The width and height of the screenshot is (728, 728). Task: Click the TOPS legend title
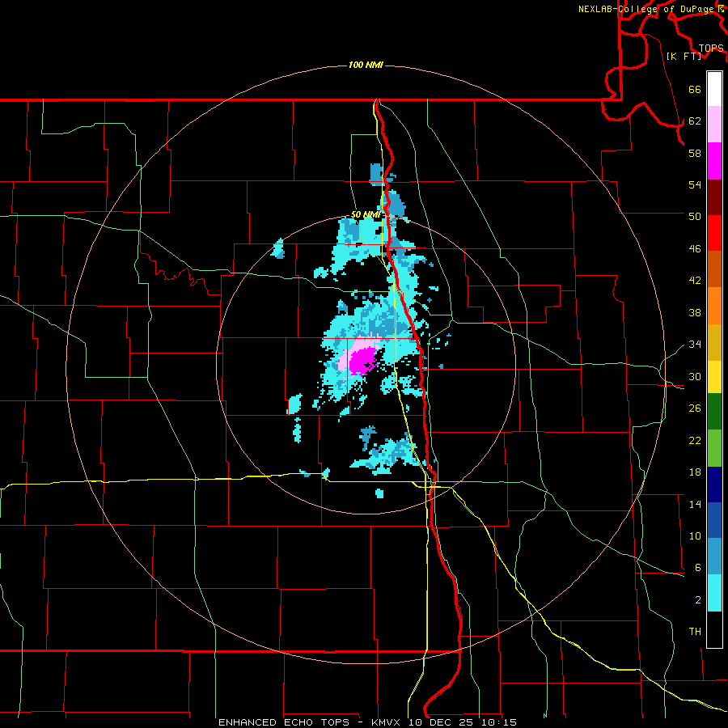(711, 49)
